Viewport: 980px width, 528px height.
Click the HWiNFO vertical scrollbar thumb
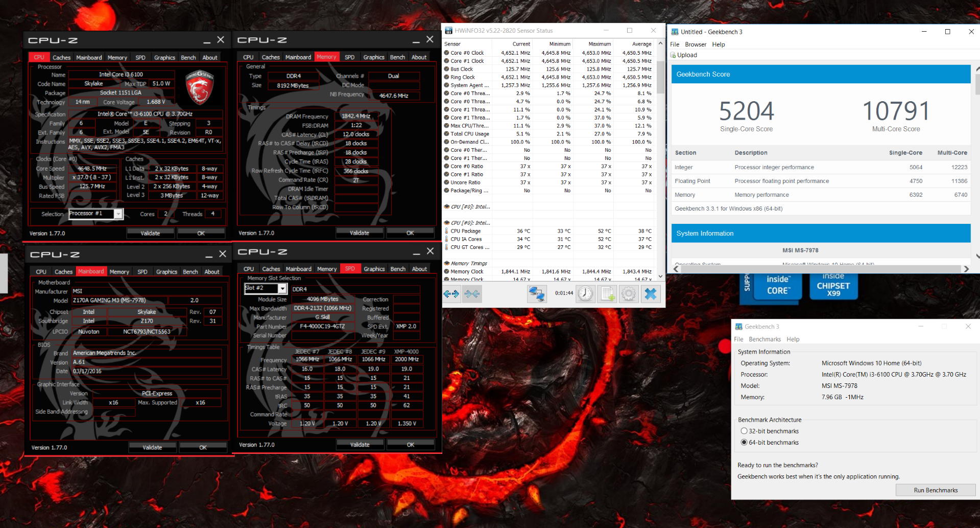pyautogui.click(x=660, y=77)
